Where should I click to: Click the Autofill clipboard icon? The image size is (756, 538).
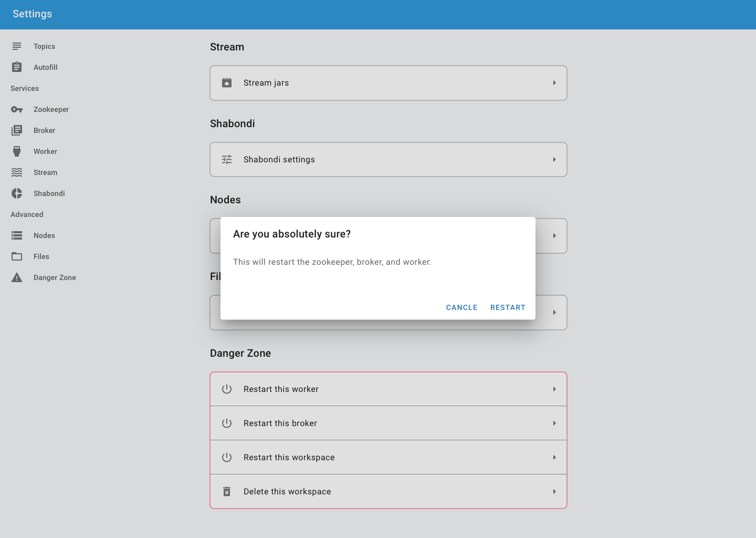17,67
